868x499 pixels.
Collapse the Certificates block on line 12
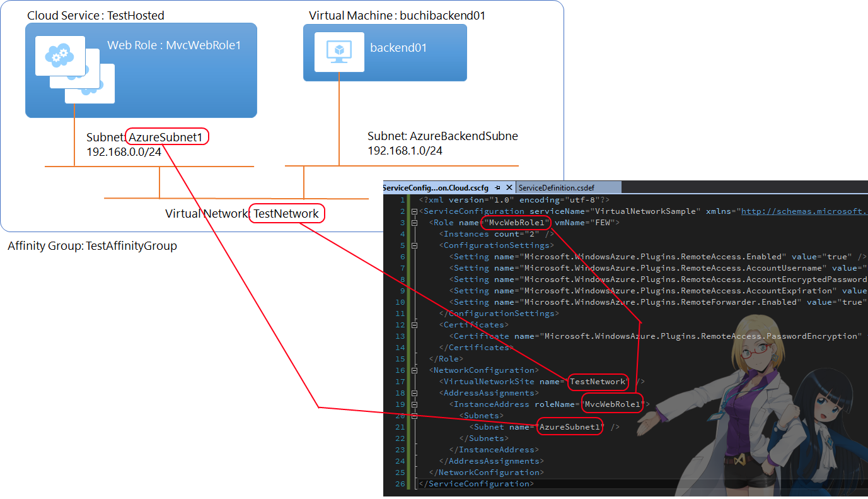point(414,325)
